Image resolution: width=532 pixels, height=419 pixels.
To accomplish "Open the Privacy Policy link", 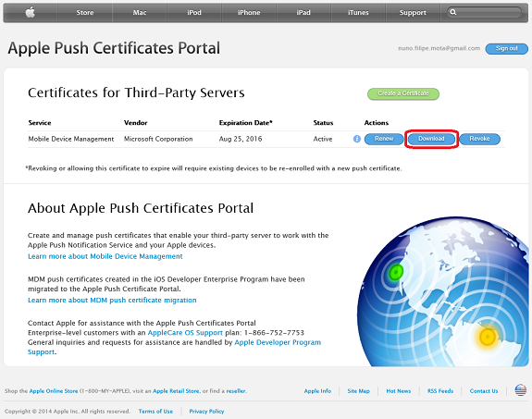I will (206, 412).
